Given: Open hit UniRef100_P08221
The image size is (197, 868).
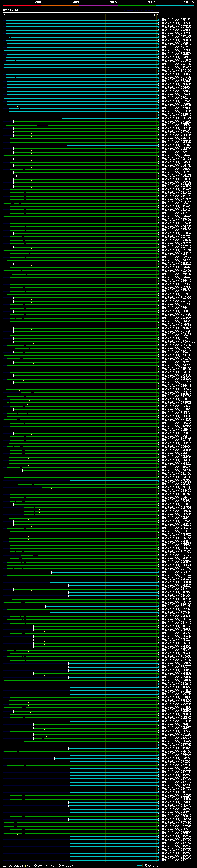Looking at the screenshot, I should point(177,243).
